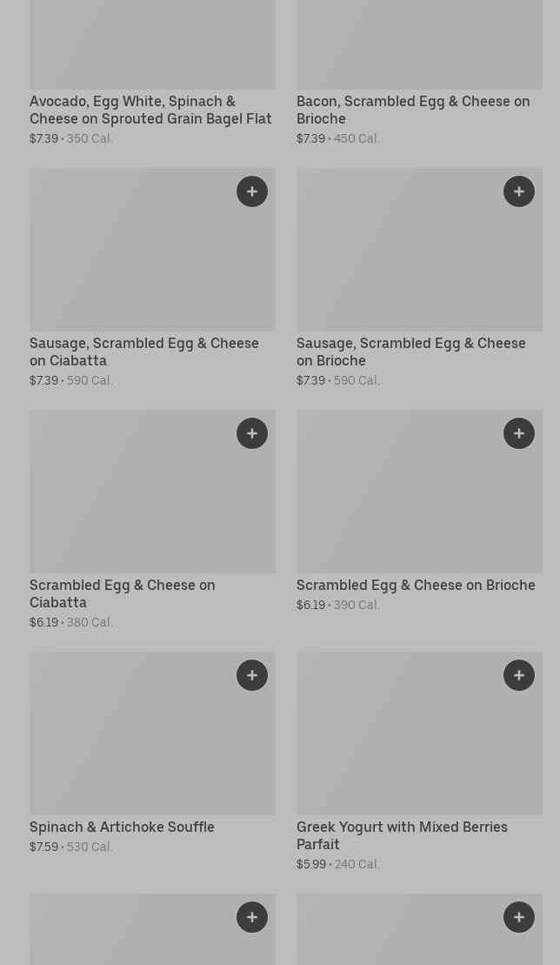This screenshot has height=965, width=560.
Task: Add Sausage, Scrambled Egg & Cheese on Brioche
Action: pos(519,191)
